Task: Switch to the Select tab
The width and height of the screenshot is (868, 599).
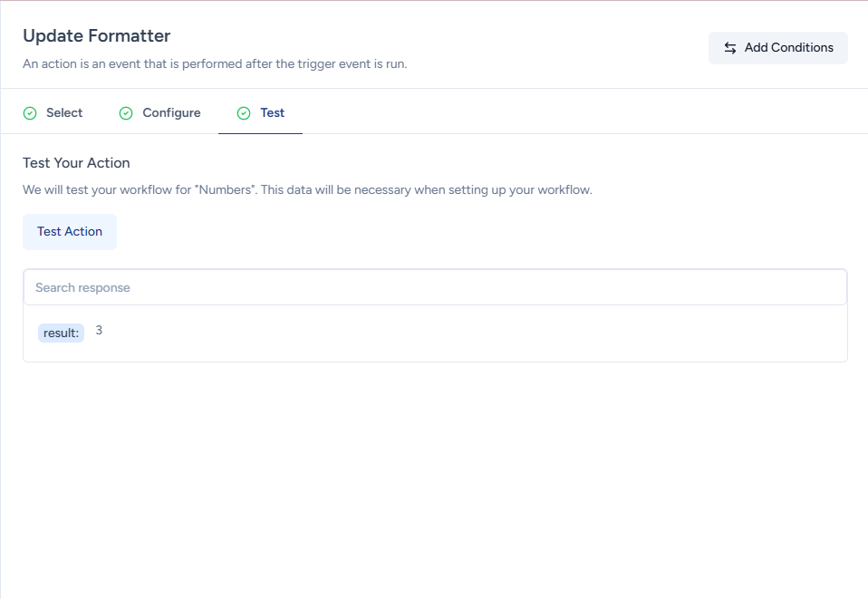Action: [64, 113]
